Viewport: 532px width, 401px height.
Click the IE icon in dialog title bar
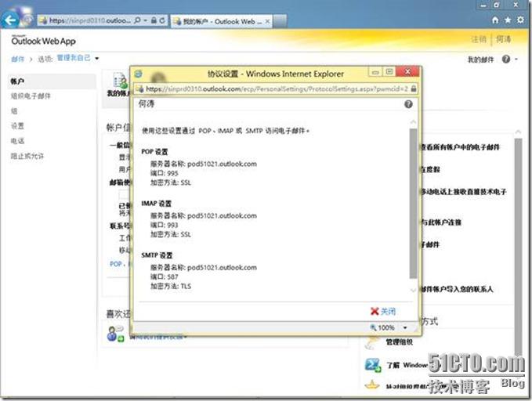click(x=139, y=74)
